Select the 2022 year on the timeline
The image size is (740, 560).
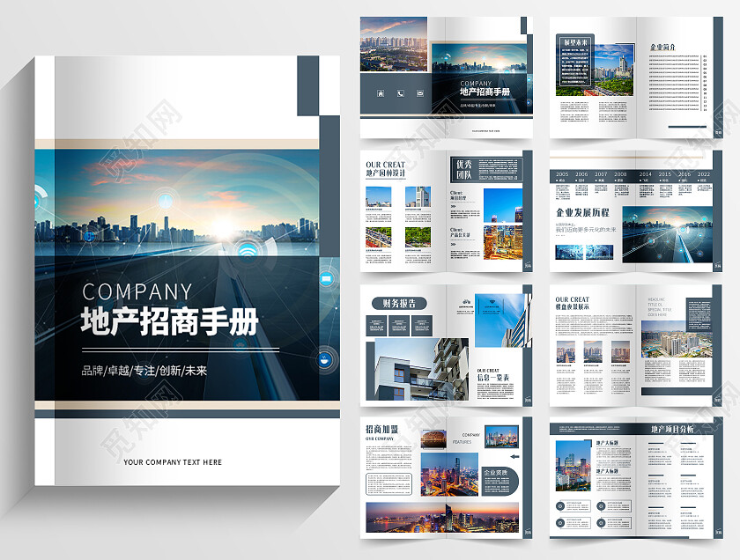(703, 174)
